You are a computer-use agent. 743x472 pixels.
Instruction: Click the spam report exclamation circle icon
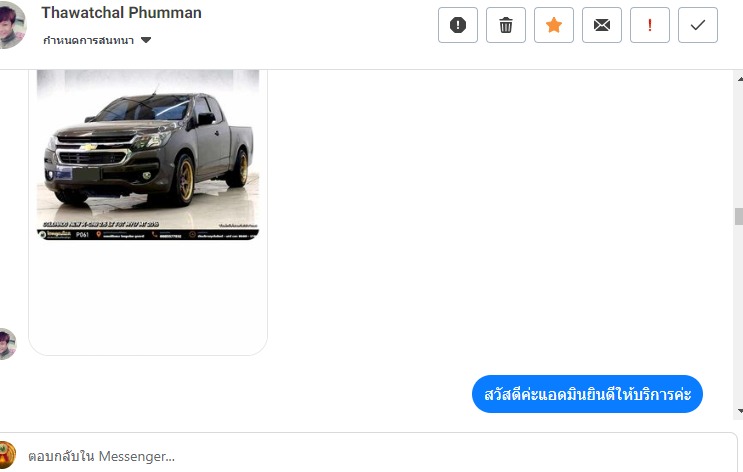pos(458,25)
